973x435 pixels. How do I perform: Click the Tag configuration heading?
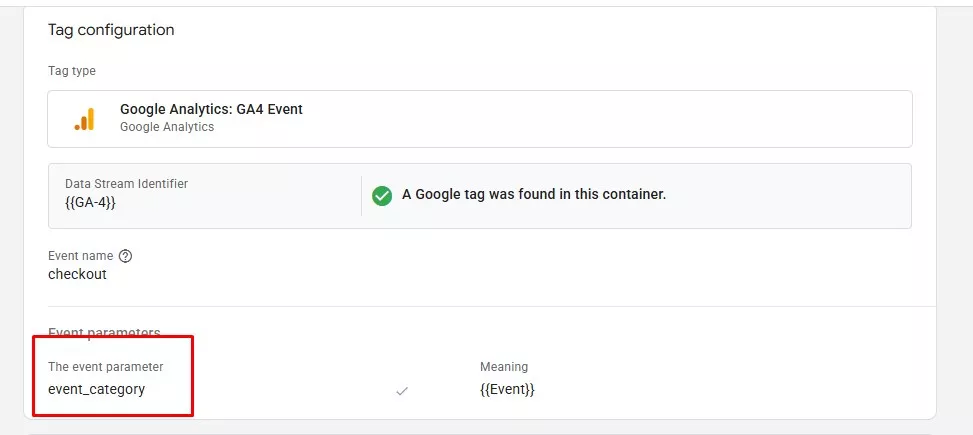111,30
